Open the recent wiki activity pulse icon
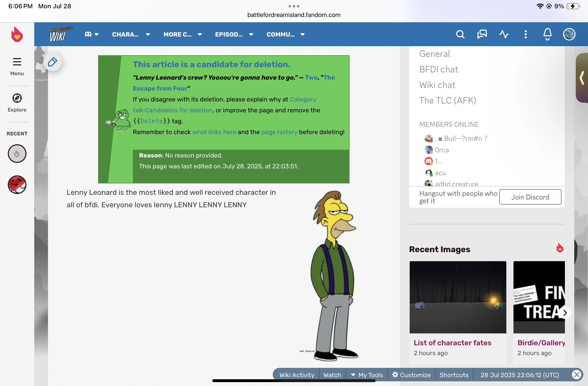The height and width of the screenshot is (386, 588). coord(504,34)
